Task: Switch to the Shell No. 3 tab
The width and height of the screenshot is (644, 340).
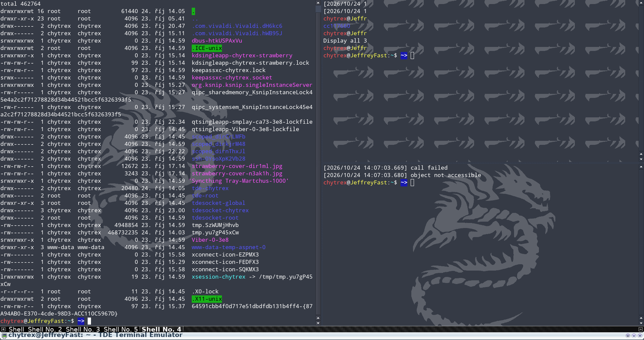Action: [83, 329]
